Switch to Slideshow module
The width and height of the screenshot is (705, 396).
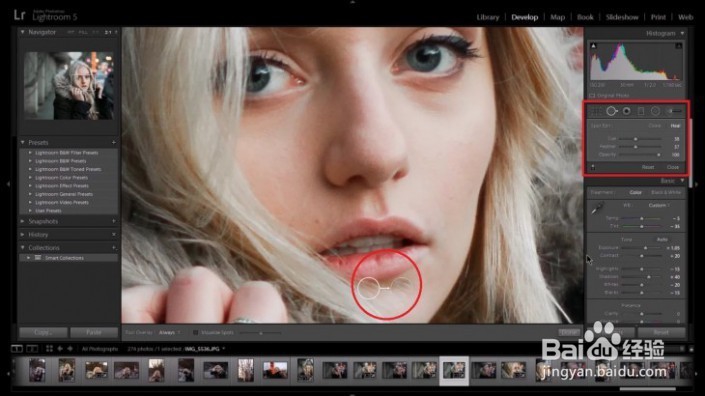click(x=622, y=17)
